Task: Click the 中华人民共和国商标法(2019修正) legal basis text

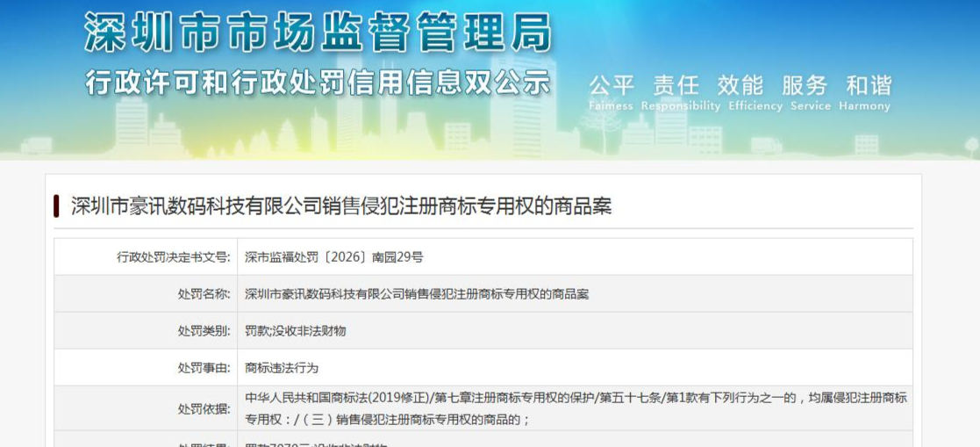Action: [x=576, y=408]
